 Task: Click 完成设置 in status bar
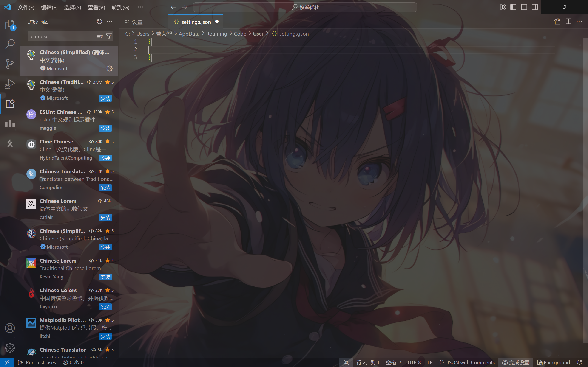tap(516, 362)
